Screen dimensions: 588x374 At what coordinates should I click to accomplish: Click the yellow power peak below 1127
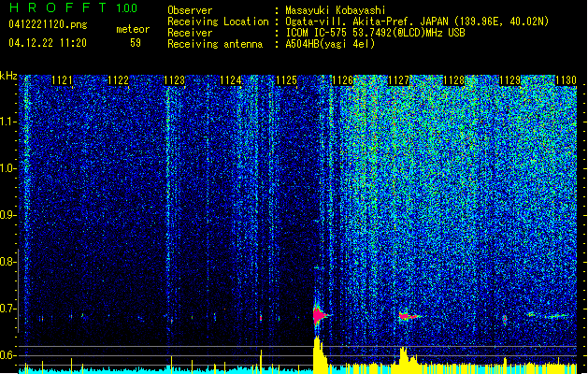pyautogui.click(x=405, y=359)
